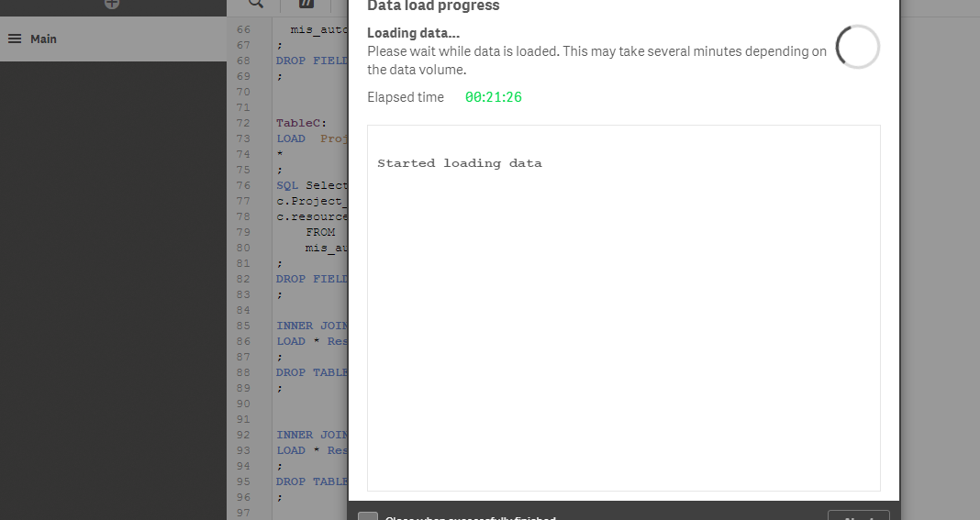
Task: Tick the Close when successfully finished checkbox
Action: click(368, 515)
